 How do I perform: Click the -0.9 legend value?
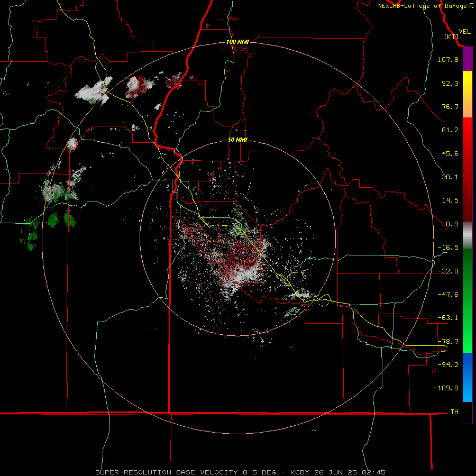pyautogui.click(x=450, y=224)
